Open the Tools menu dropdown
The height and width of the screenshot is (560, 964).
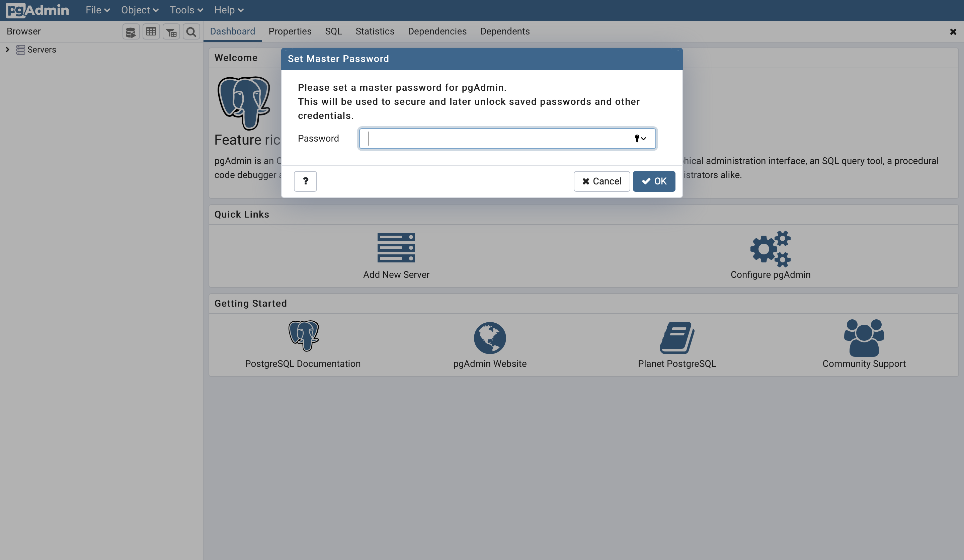click(185, 10)
